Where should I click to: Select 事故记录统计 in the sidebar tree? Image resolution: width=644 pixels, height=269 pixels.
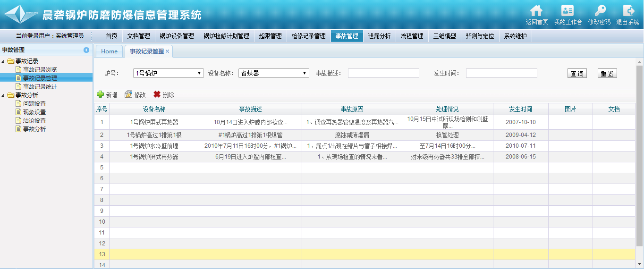click(40, 87)
